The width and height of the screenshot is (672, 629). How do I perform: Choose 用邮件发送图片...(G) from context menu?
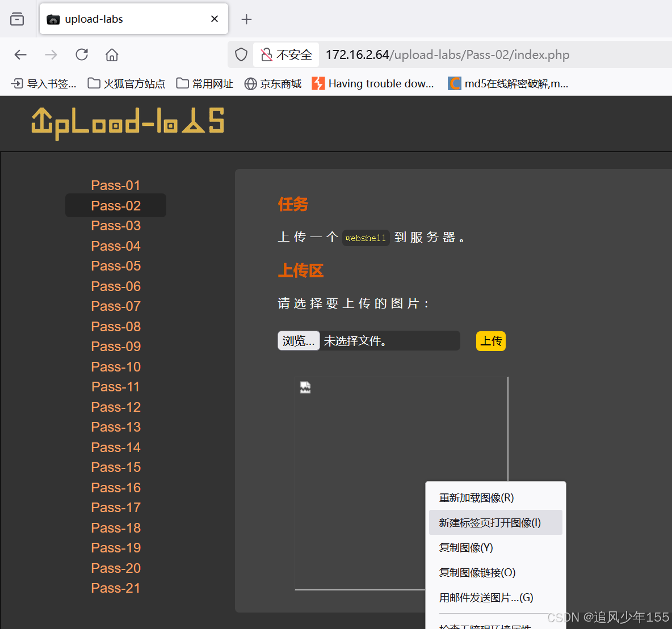pyautogui.click(x=495, y=597)
